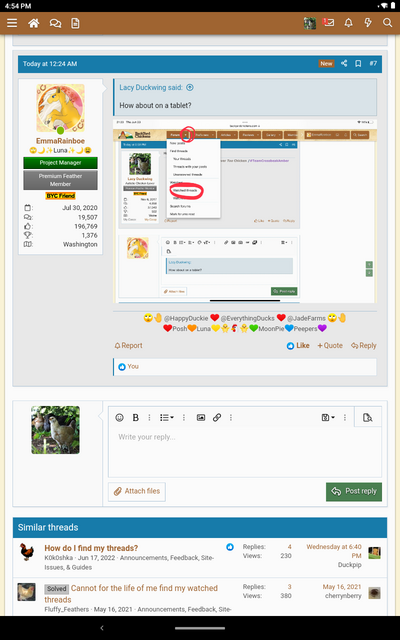Expand Lacy Duckwing quoted post arrow
Viewport: 400px width, 640px height.
[190, 87]
